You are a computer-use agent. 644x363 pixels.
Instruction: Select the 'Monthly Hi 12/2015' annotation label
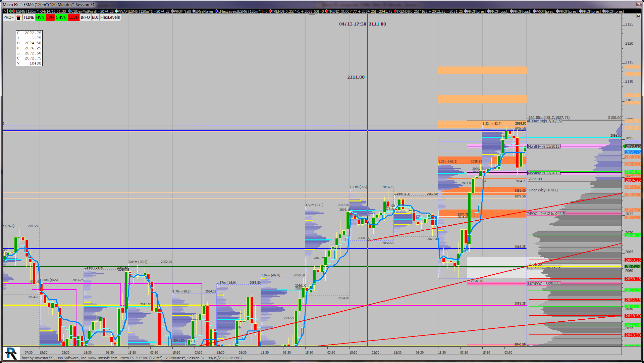tap(544, 173)
